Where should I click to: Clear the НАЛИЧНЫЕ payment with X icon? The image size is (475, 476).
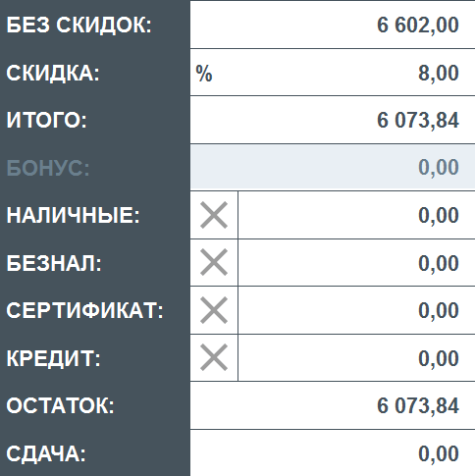click(214, 215)
